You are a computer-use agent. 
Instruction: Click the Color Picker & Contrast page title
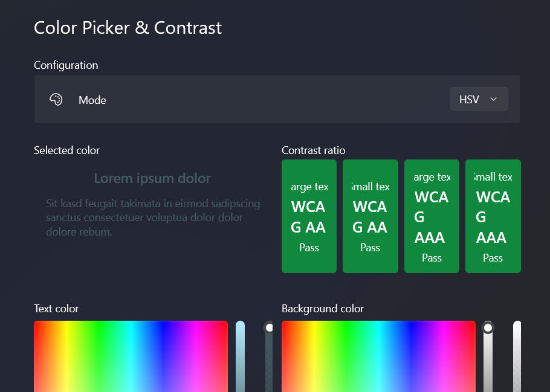click(128, 28)
